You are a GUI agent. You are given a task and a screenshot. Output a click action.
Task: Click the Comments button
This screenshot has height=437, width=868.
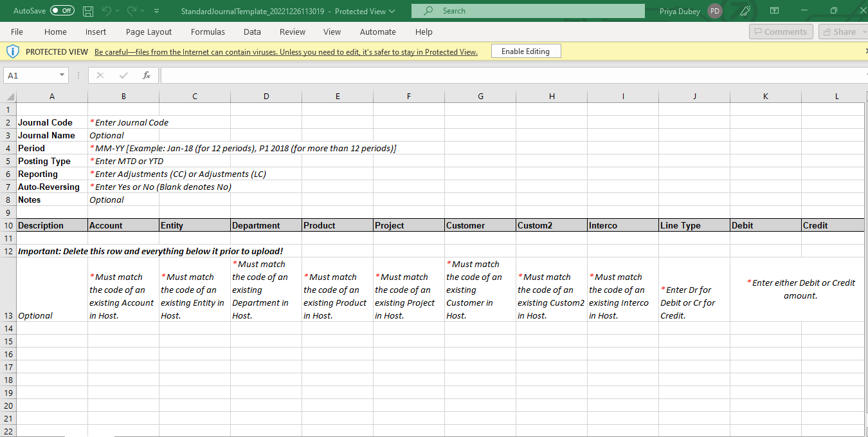[781, 32]
